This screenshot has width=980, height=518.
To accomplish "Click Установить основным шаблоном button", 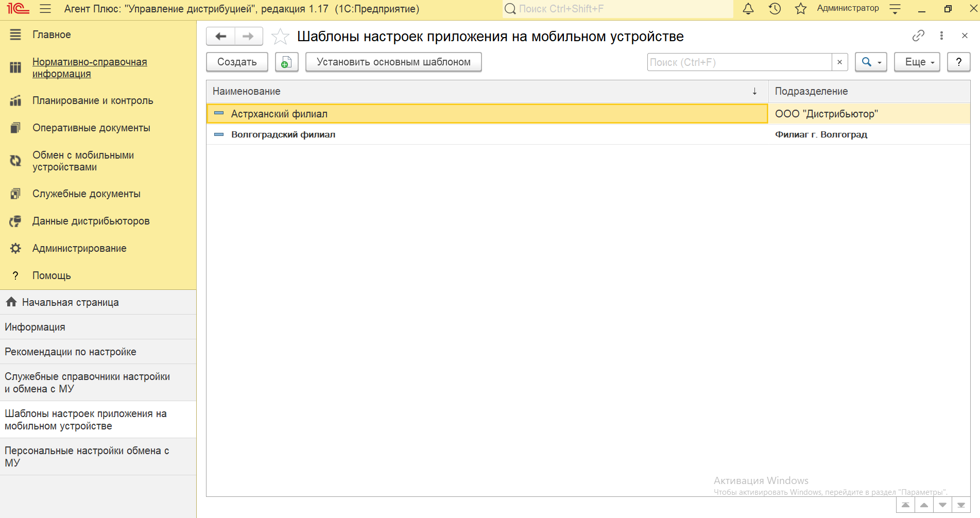I will point(393,62).
